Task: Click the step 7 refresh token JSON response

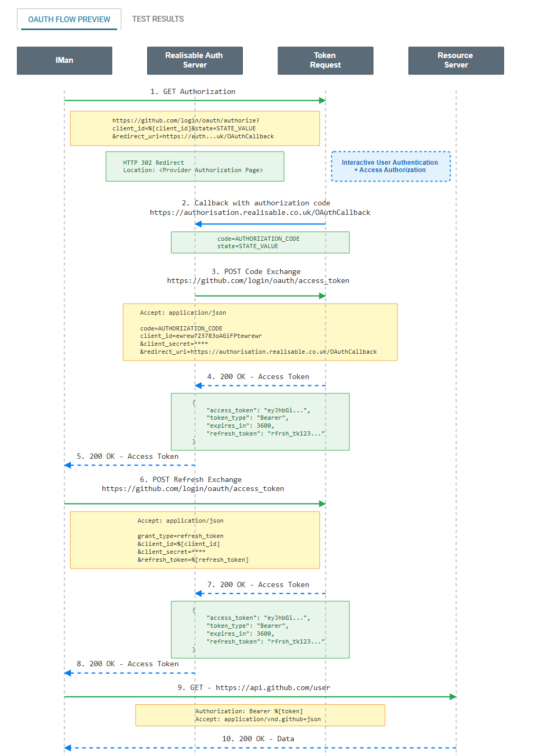Action: pos(260,629)
